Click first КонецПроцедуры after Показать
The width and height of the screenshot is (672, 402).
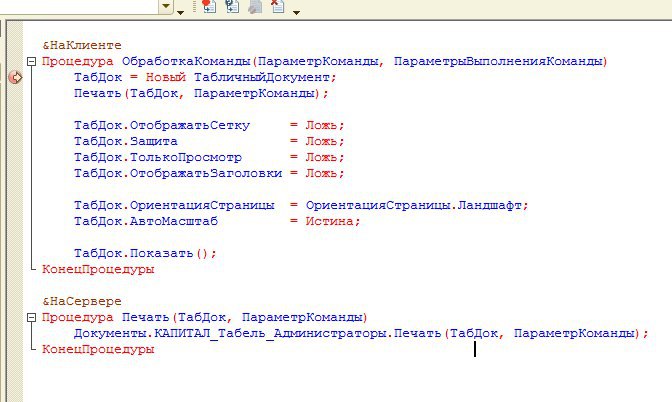point(98,270)
